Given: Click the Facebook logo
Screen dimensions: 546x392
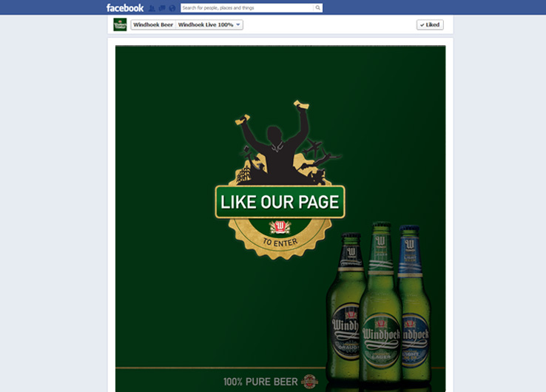Looking at the screenshot, I should (124, 7).
